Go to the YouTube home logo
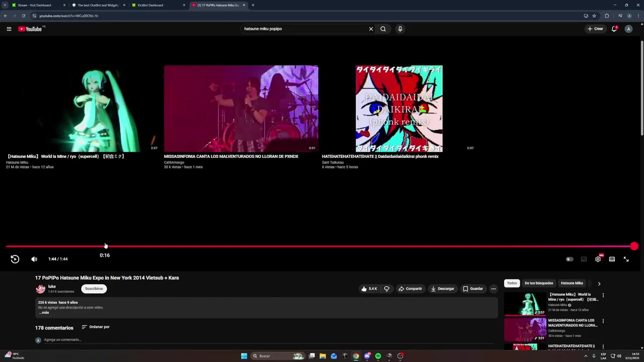644x362 pixels. point(30,29)
